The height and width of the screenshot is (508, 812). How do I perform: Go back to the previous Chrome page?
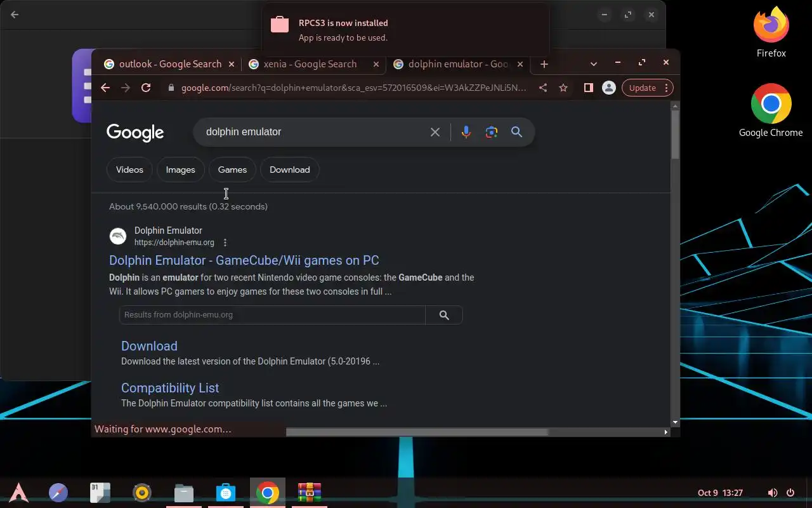(105, 88)
